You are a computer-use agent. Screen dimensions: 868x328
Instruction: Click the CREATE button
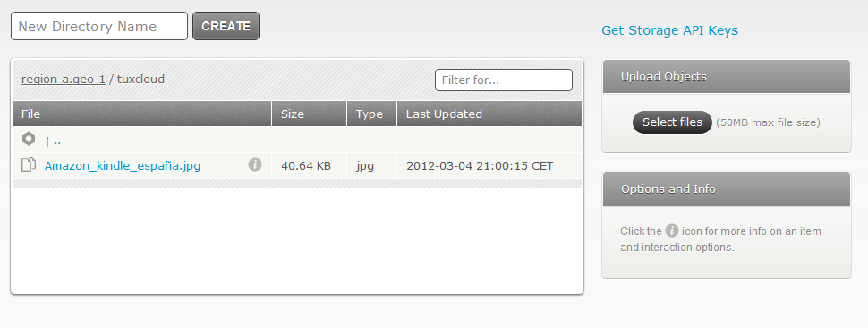[226, 26]
